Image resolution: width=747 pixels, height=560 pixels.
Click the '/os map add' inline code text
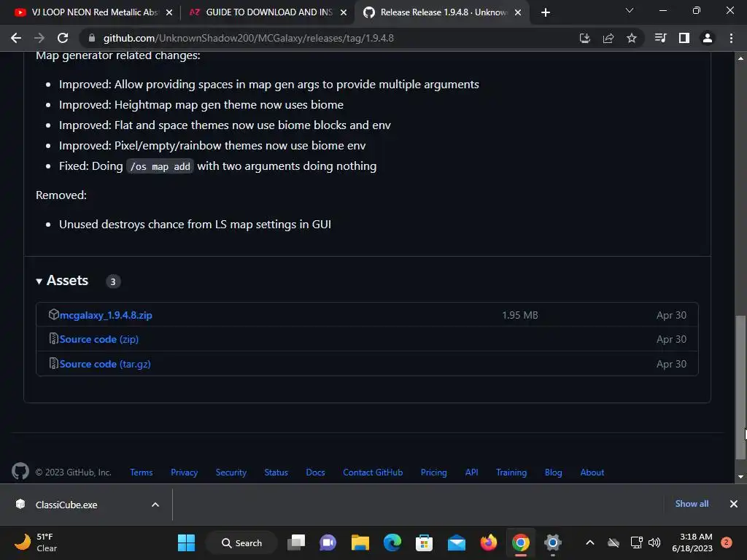[x=160, y=166]
